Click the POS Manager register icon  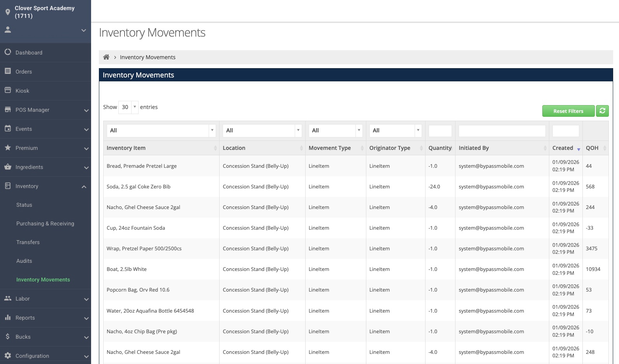click(8, 109)
